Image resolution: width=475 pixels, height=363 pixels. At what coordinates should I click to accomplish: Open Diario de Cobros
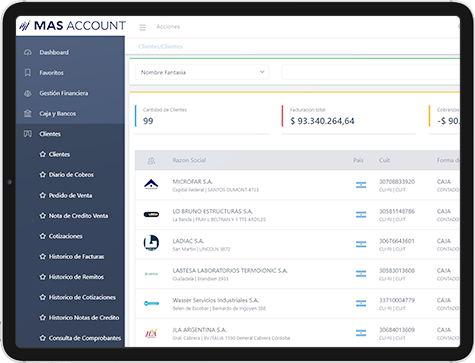pyautogui.click(x=71, y=175)
